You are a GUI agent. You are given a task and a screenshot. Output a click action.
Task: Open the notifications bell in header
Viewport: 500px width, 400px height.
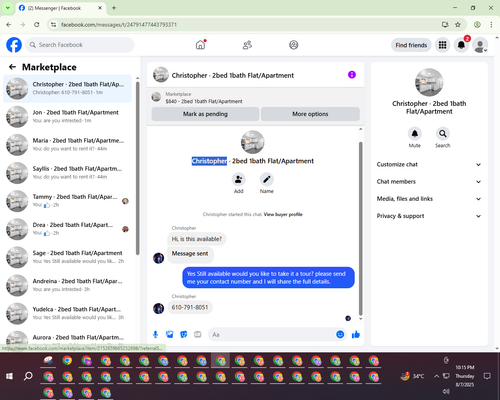[x=461, y=45]
